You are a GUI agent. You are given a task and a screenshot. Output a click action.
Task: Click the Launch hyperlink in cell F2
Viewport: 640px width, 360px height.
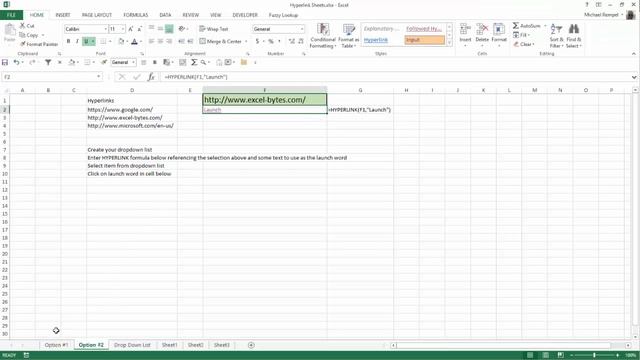(212, 110)
